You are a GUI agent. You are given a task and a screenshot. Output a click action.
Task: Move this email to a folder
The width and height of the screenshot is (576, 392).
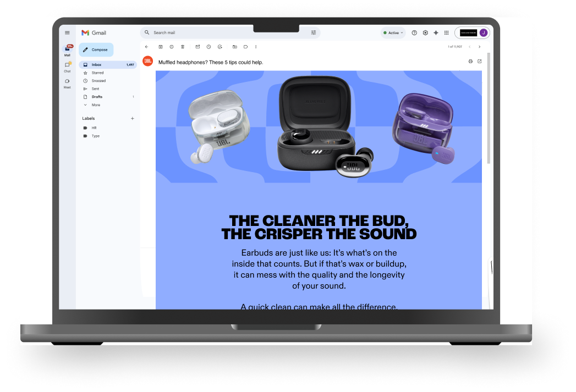(x=235, y=47)
